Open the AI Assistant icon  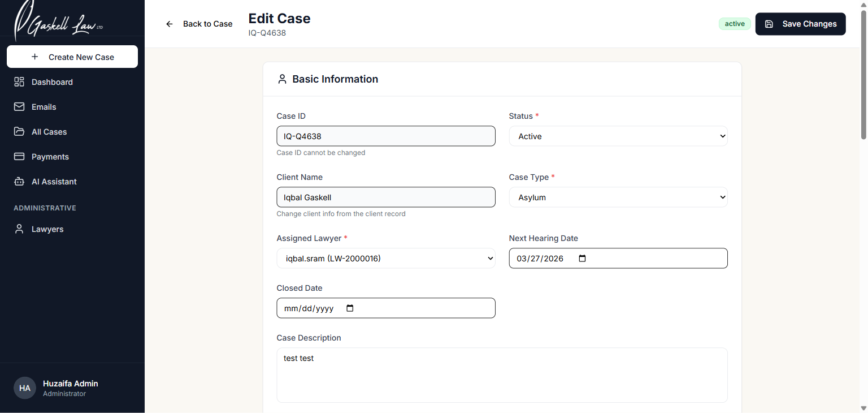[19, 181]
